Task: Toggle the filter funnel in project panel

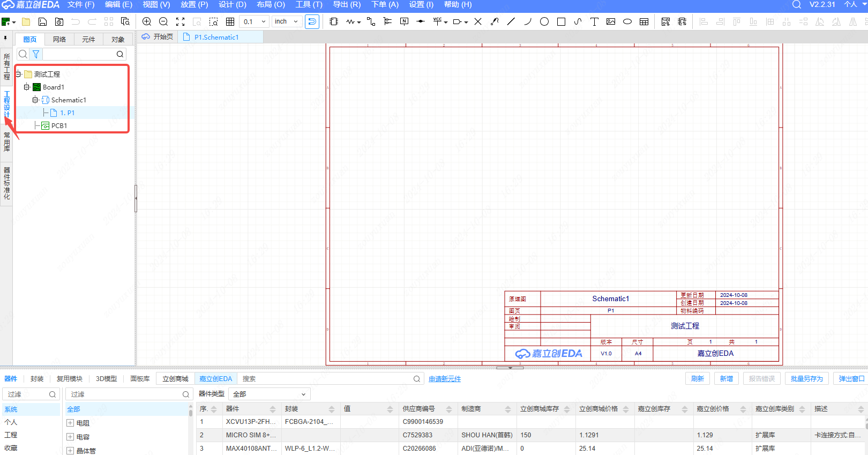Action: (36, 54)
